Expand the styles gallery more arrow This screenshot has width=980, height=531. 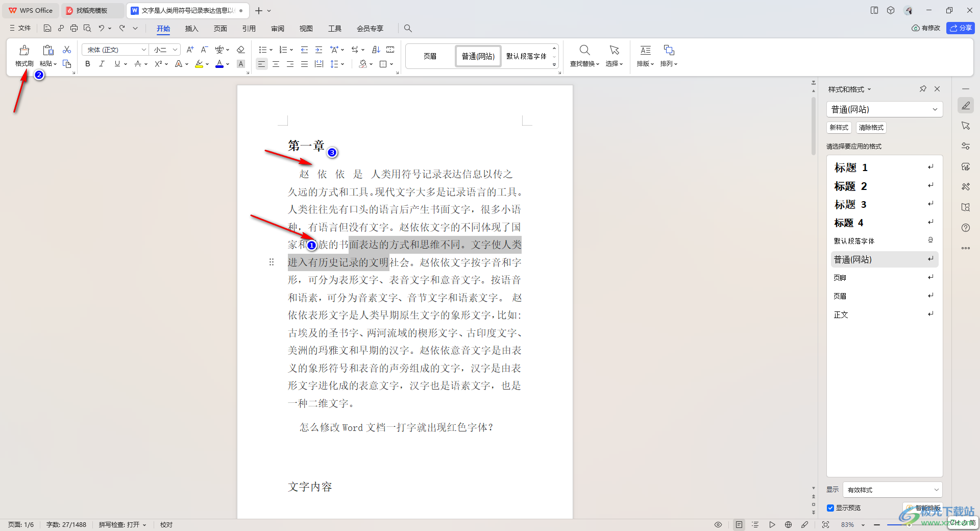click(554, 65)
